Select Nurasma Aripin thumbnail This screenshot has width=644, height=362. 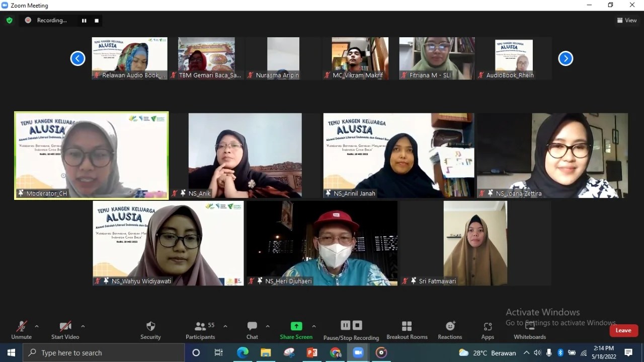tap(283, 58)
